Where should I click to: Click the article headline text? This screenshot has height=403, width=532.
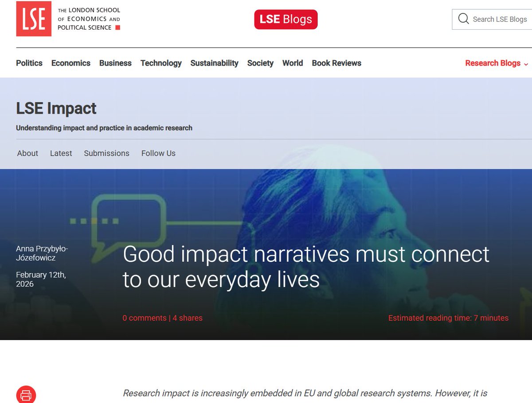tap(306, 267)
